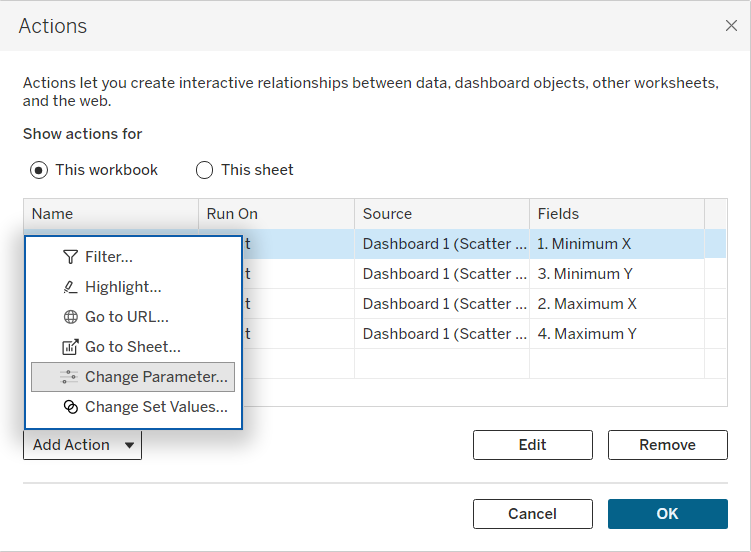Choose Change Set Values... menu entry
Screen dimensions: 751x552
156,407
